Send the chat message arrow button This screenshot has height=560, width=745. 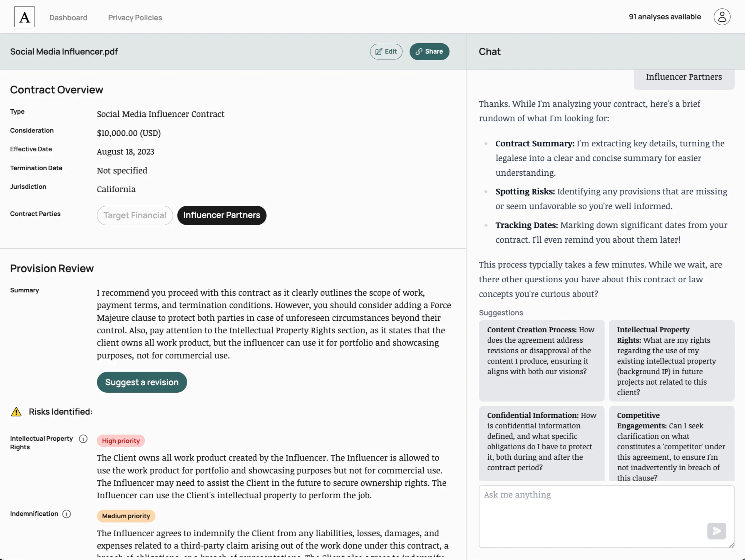point(716,531)
